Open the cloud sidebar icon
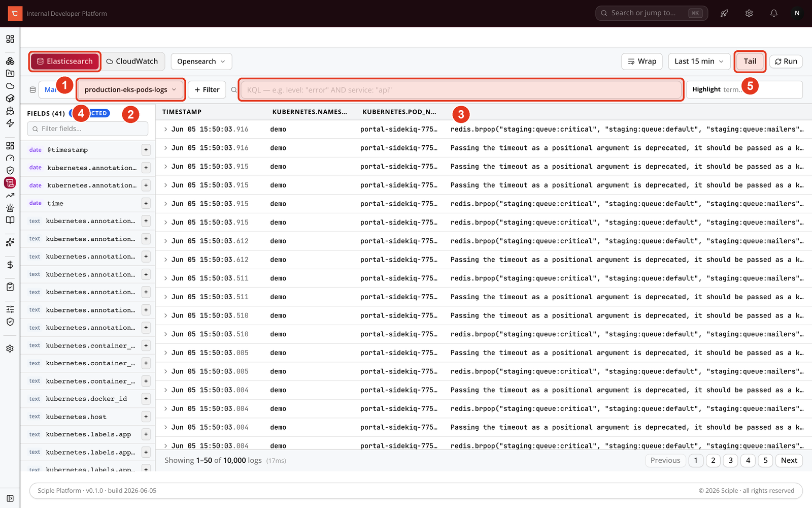 click(x=10, y=86)
